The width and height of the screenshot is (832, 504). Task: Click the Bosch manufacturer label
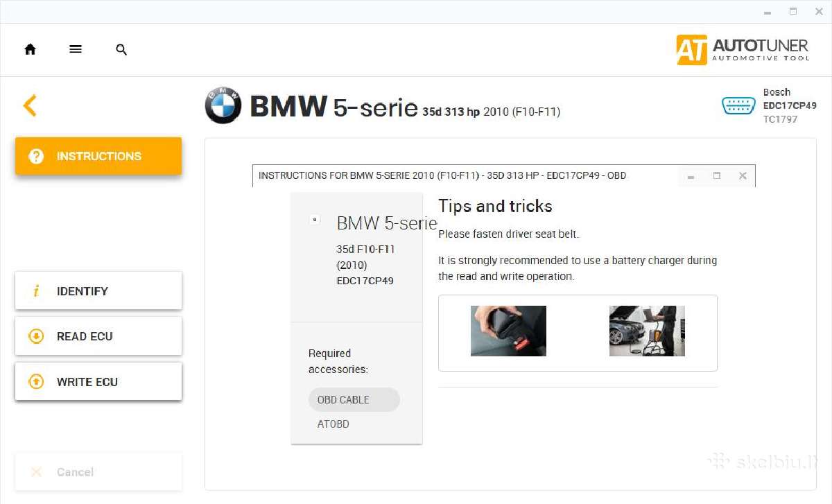(777, 92)
